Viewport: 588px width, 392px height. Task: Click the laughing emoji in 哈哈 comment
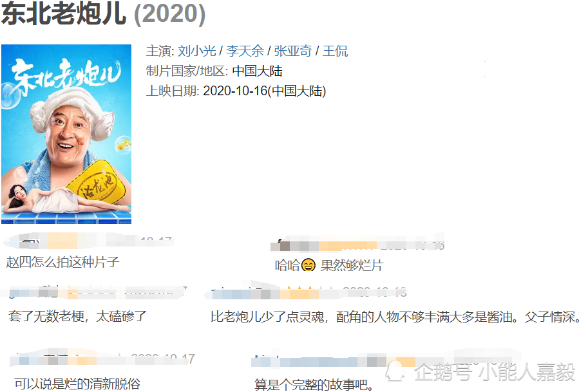(308, 265)
